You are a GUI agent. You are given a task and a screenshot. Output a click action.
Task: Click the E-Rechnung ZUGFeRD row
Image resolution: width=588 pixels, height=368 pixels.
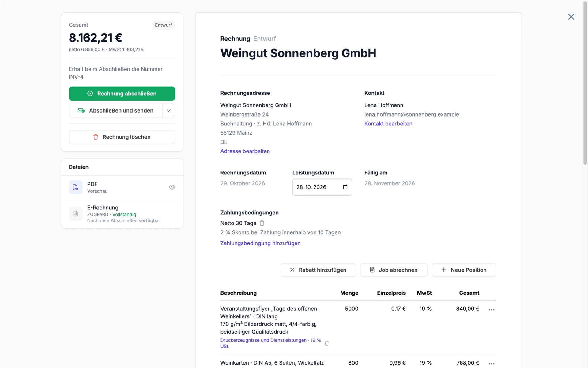pyautogui.click(x=122, y=214)
